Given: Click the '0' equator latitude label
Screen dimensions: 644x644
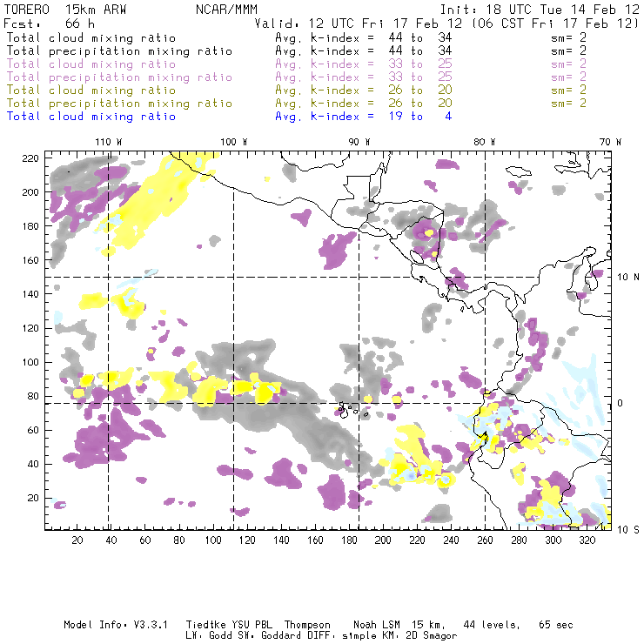Looking at the screenshot, I should pyautogui.click(x=621, y=403).
